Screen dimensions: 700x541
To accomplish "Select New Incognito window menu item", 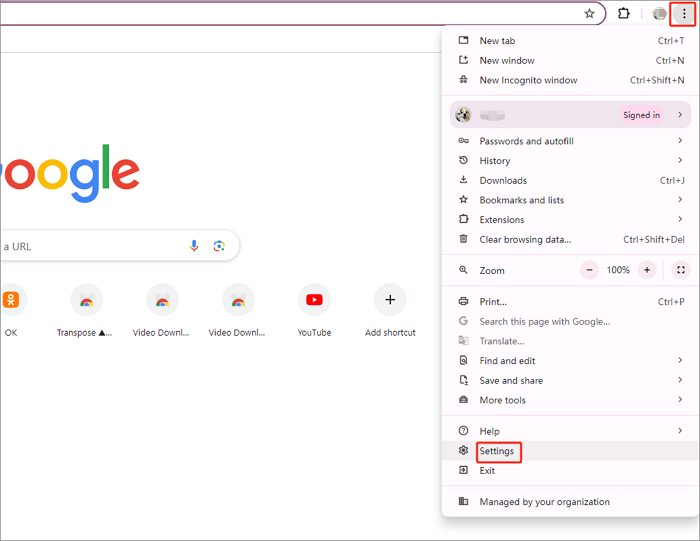I will coord(571,80).
